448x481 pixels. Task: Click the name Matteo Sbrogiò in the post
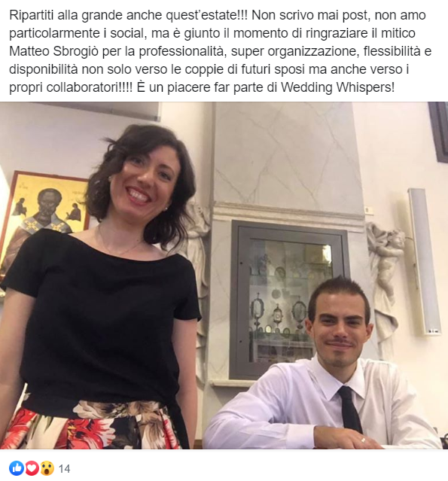[x=54, y=51]
